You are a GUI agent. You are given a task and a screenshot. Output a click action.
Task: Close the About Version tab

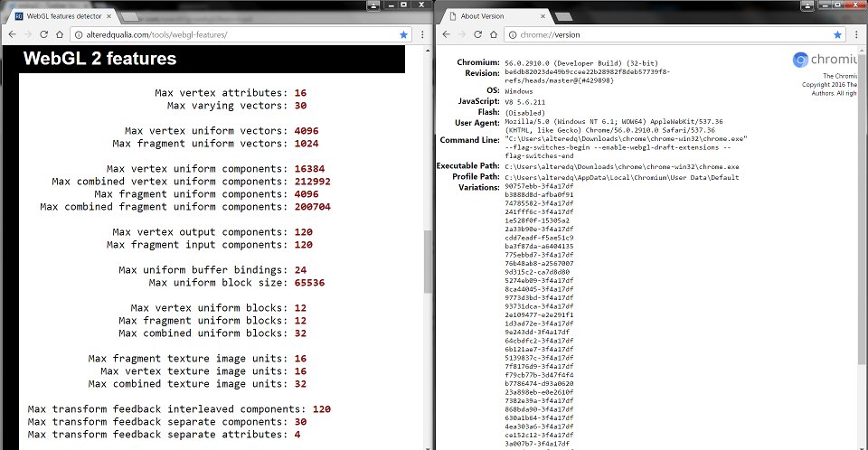click(542, 16)
